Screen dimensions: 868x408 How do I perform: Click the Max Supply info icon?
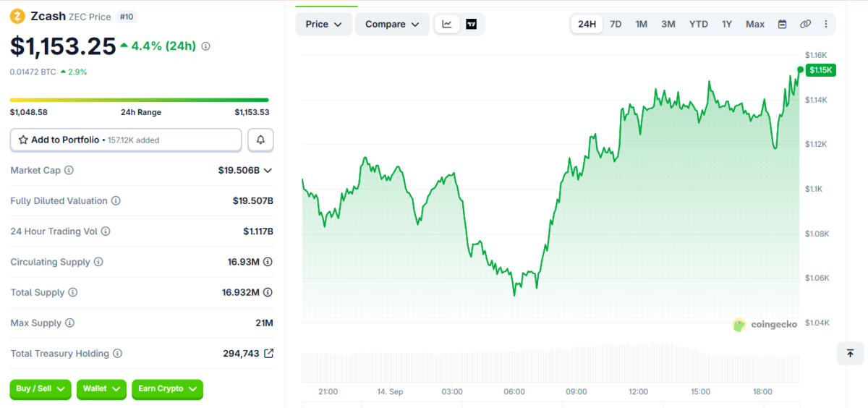(x=69, y=323)
